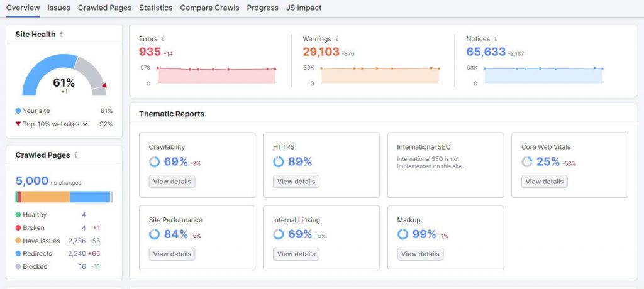
Task: Open the 29,103 warnings count link
Action: click(x=321, y=52)
